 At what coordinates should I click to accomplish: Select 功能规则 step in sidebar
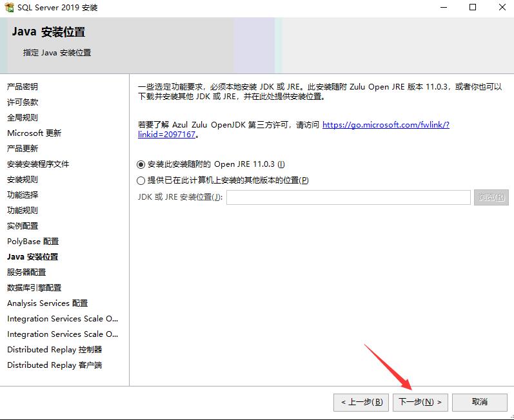[23, 211]
